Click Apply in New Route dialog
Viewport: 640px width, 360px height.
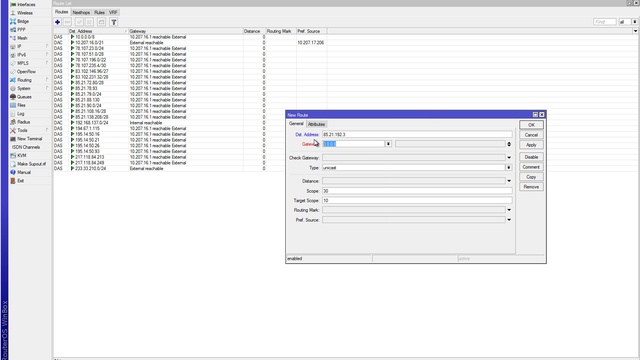(531, 145)
